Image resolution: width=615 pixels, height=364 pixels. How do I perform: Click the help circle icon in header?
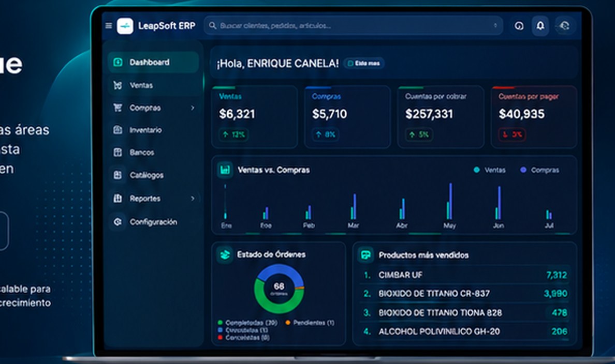point(519,26)
